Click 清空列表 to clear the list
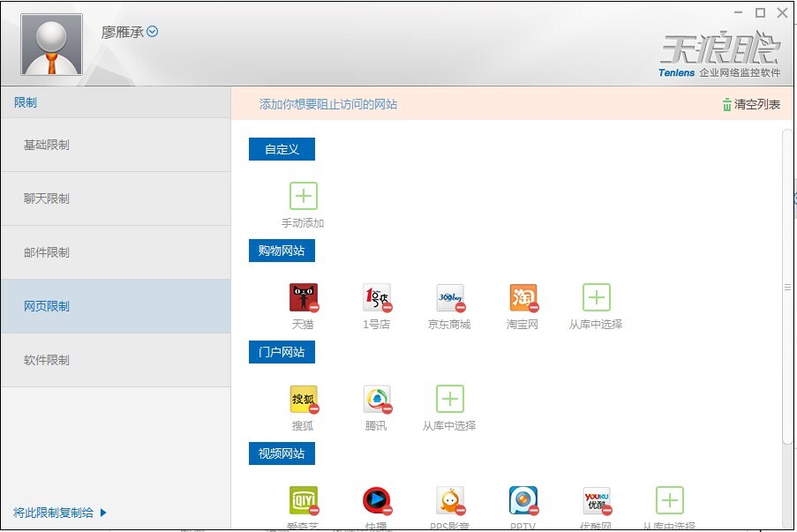Image resolution: width=797 pixels, height=532 pixels. (x=757, y=104)
